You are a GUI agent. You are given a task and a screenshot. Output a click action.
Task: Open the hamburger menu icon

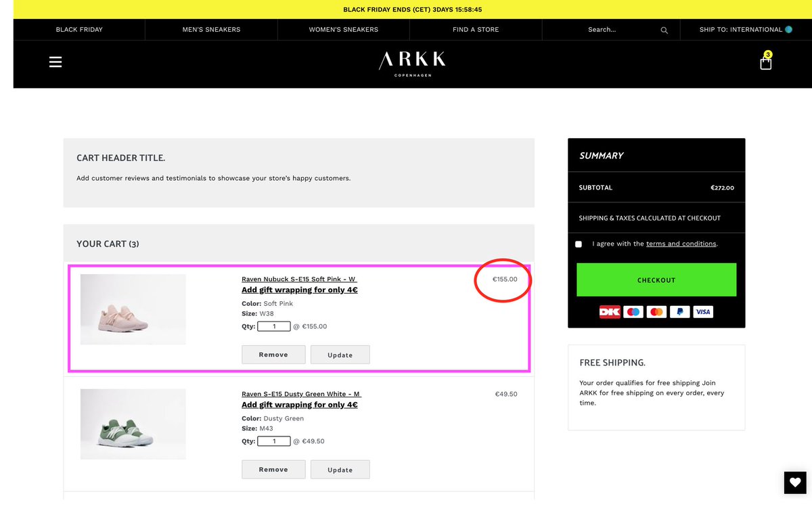coord(55,62)
